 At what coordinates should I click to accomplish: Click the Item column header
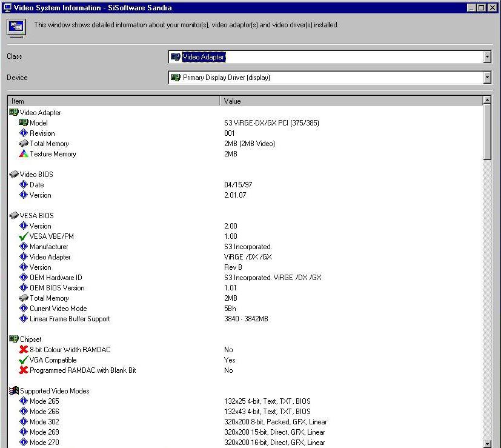114,101
